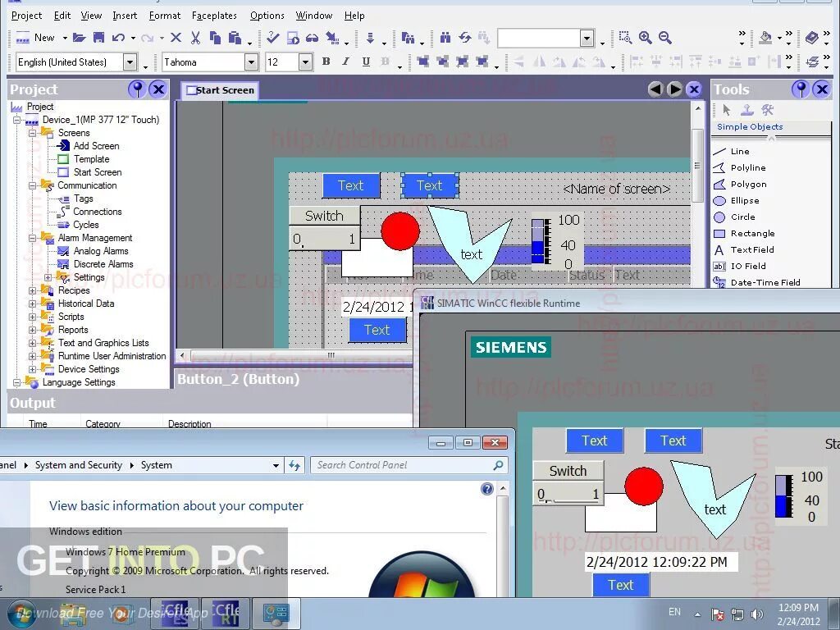Click Text button below date-time in runtime

pyautogui.click(x=621, y=584)
